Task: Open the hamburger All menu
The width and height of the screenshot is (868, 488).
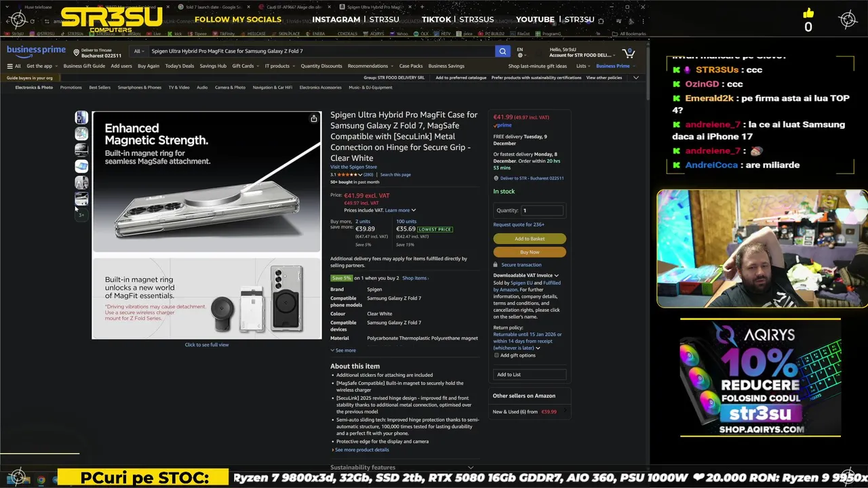Action: (14, 66)
